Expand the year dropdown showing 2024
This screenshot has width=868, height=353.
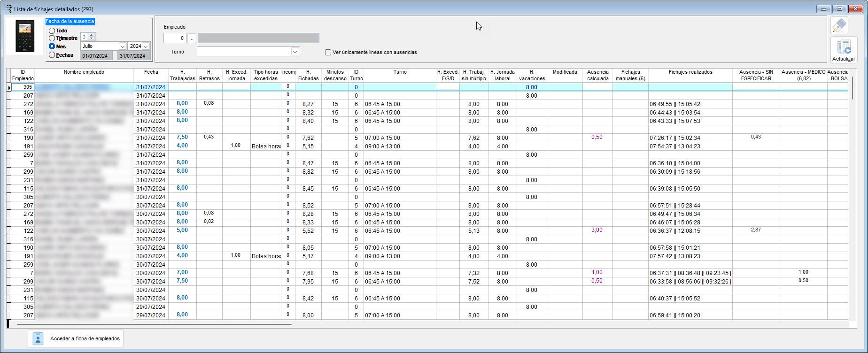(x=146, y=46)
